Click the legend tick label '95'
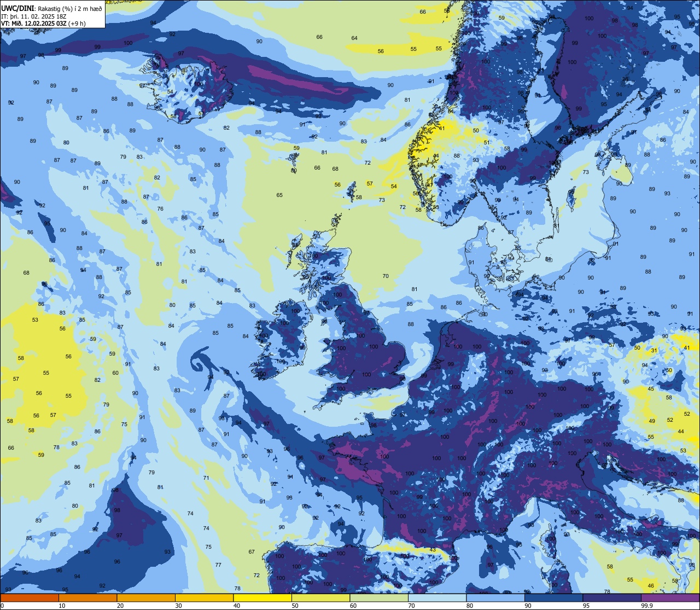The height and width of the screenshot is (610, 700). point(586,606)
